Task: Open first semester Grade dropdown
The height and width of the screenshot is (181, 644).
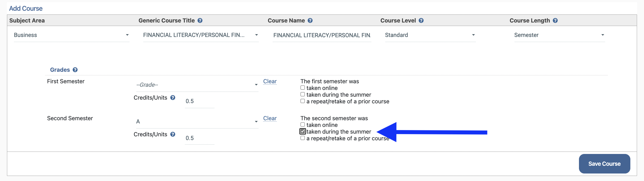Action: [197, 85]
